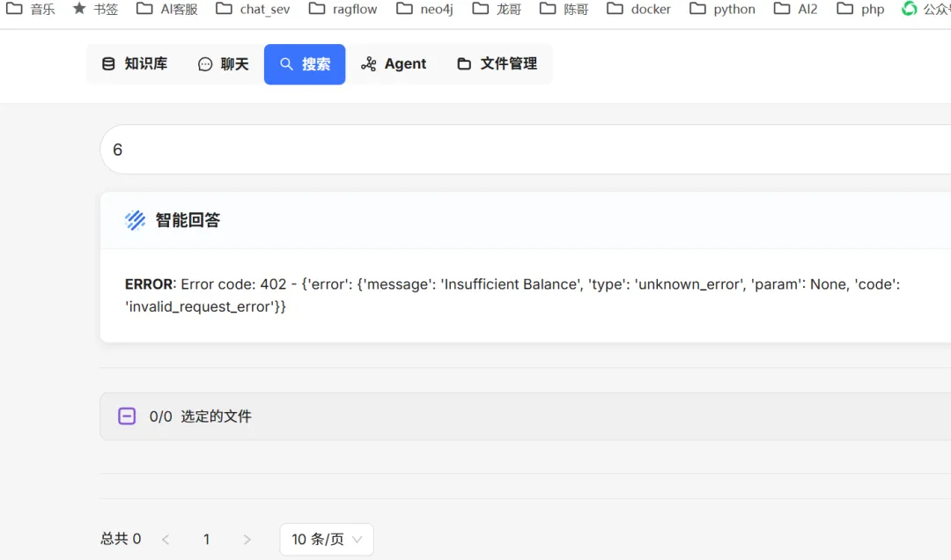Go to 文件管理 file management tab
Viewport: 951px width, 560px height.
pyautogui.click(x=497, y=63)
